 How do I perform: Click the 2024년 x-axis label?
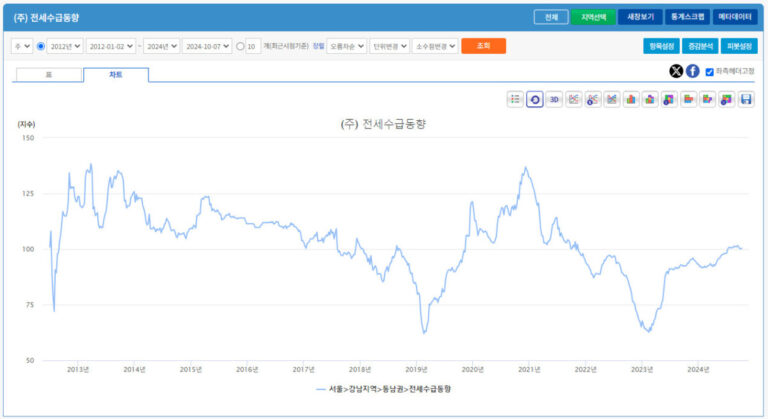tap(698, 370)
